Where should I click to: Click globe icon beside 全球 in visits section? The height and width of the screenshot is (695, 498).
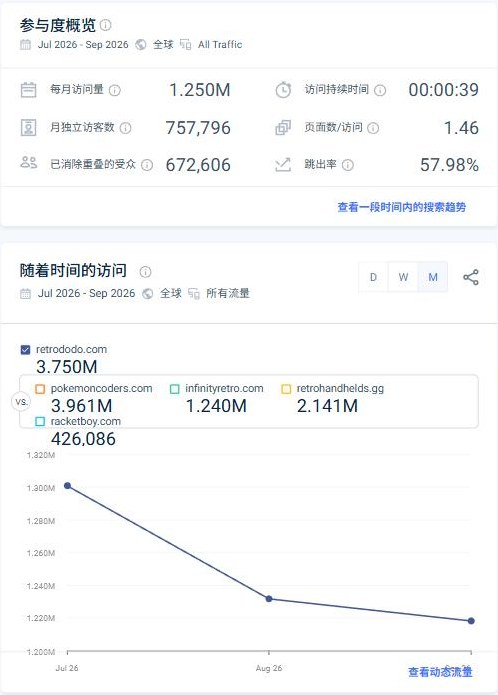pyautogui.click(x=148, y=294)
